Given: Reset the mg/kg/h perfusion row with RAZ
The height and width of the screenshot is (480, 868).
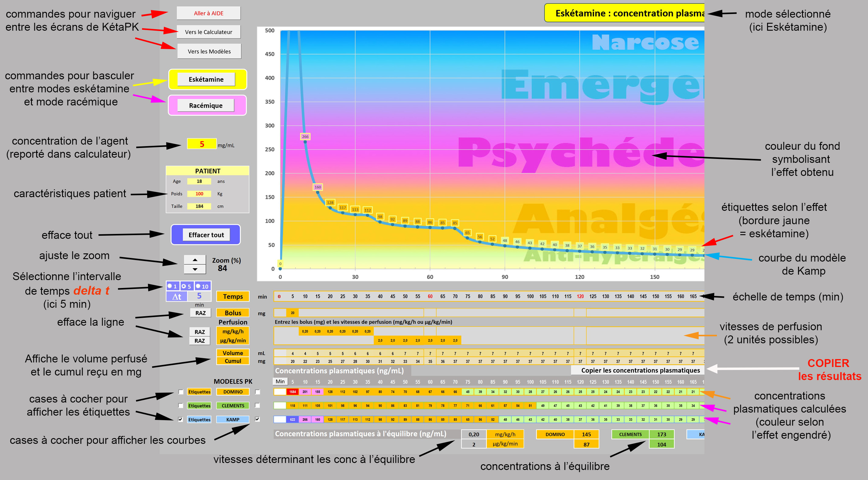Looking at the screenshot, I should pos(199,332).
